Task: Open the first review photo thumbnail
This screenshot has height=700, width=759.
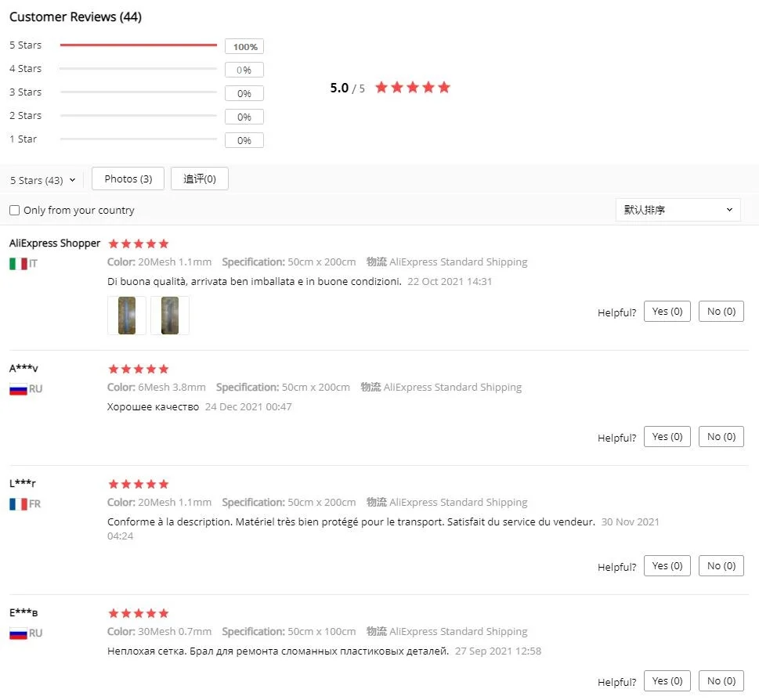Action: (x=127, y=316)
